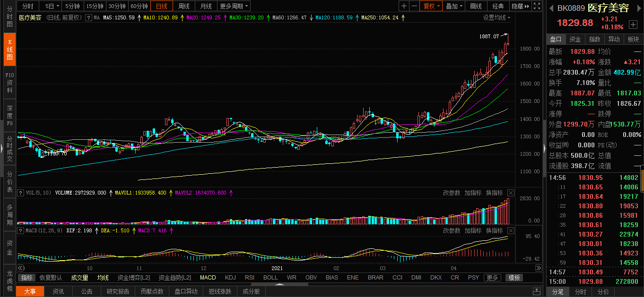
Task: Open the 复权 dropdown
Action: [432, 6]
